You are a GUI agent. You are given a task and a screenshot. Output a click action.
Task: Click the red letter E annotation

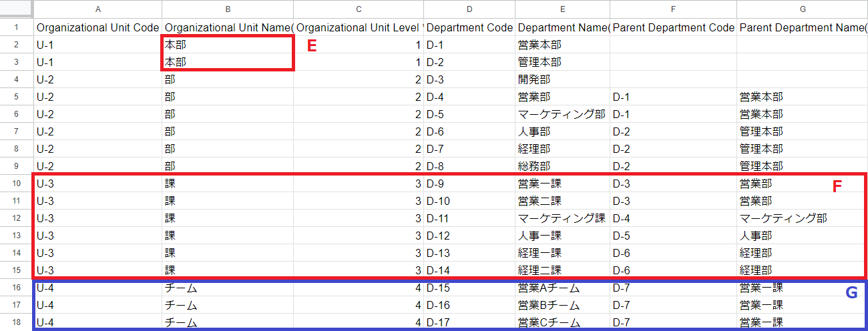coord(310,46)
